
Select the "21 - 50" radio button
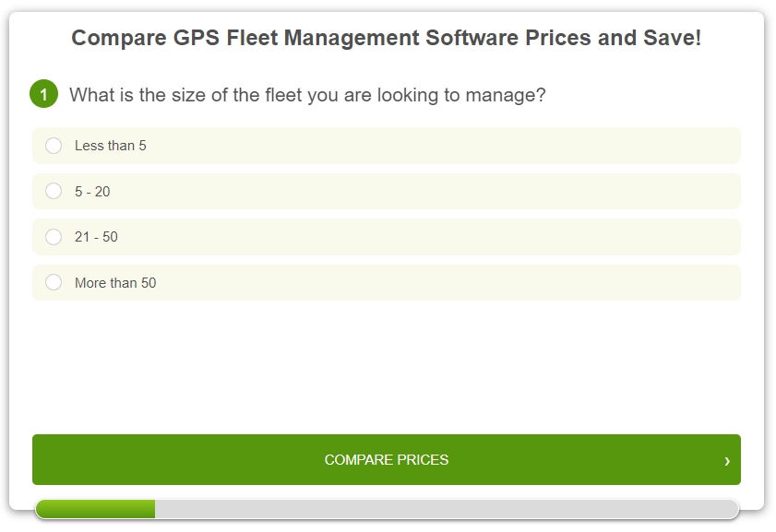tap(54, 236)
